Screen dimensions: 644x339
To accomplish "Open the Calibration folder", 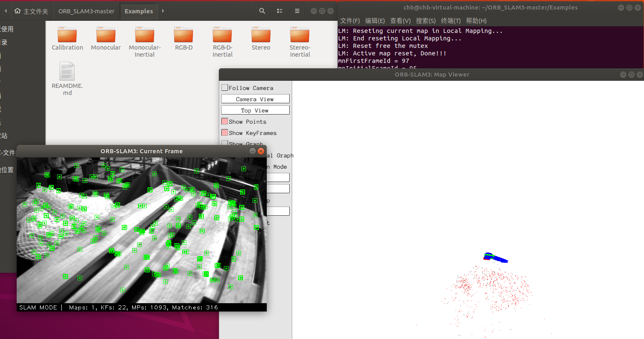I will [x=67, y=38].
